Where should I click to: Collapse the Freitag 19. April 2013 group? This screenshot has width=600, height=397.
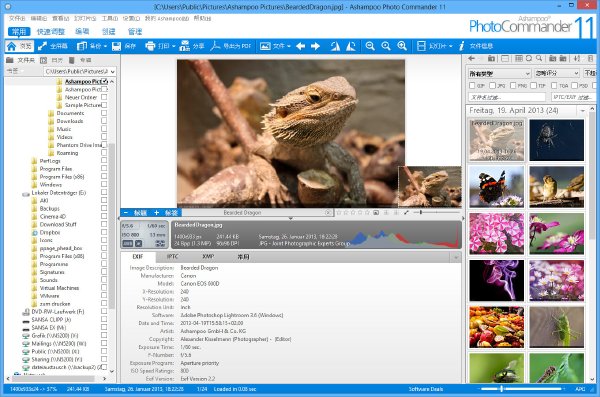coord(582,111)
